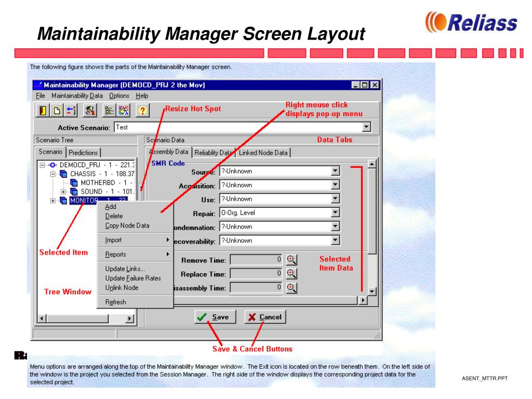Click the hammer and tools toolbar icon

[90, 110]
